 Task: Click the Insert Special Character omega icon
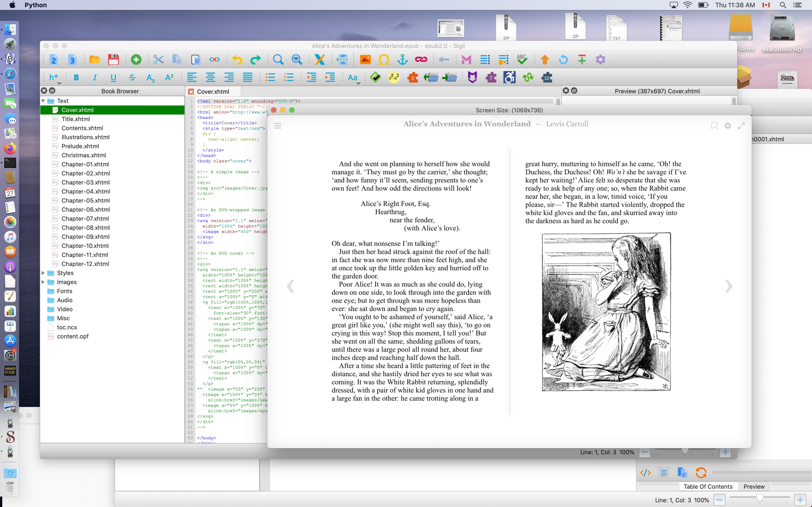(384, 60)
